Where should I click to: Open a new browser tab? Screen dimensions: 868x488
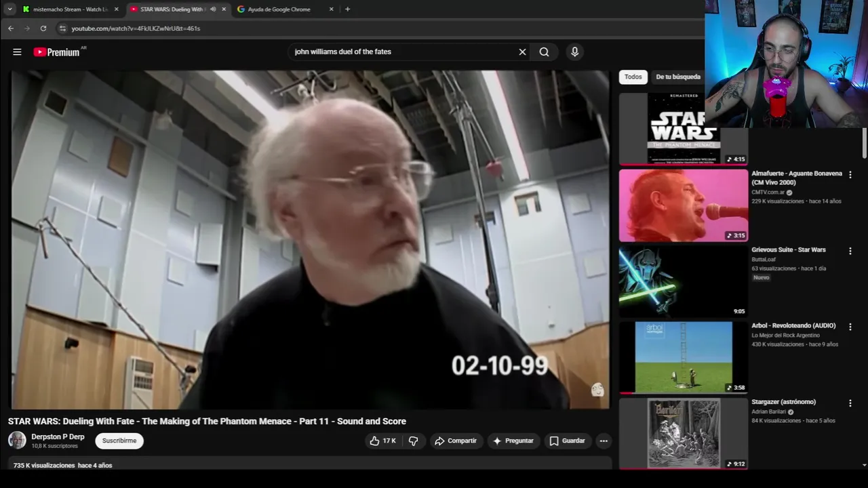[347, 9]
